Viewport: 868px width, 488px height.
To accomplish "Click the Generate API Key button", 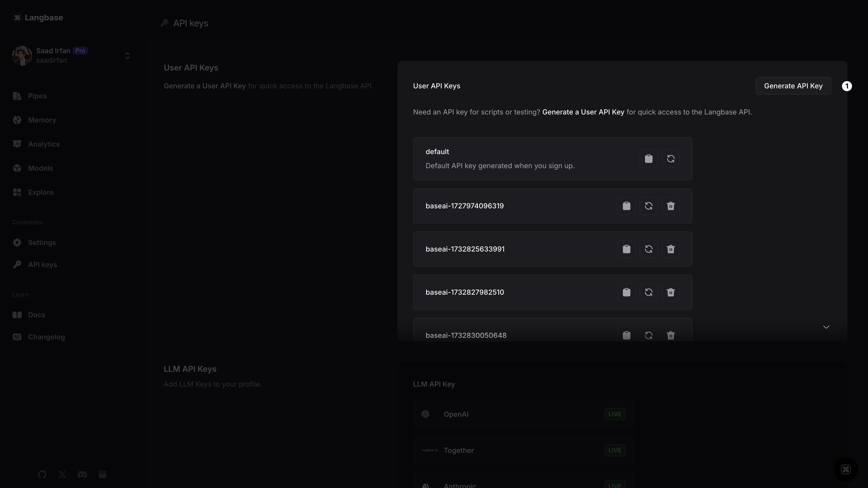I will (793, 86).
